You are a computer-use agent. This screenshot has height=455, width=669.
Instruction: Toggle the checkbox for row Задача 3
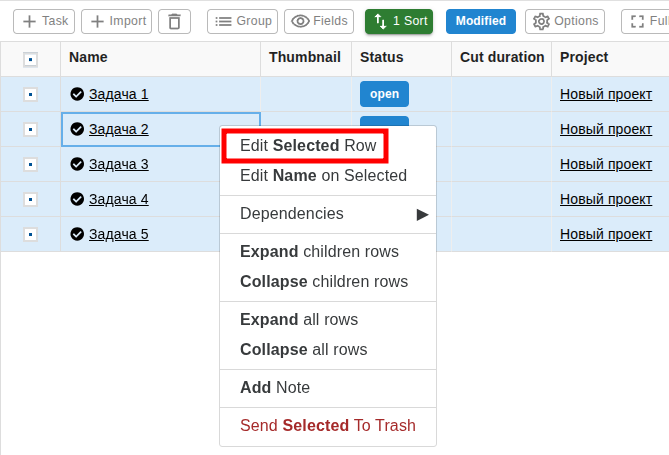(30, 164)
